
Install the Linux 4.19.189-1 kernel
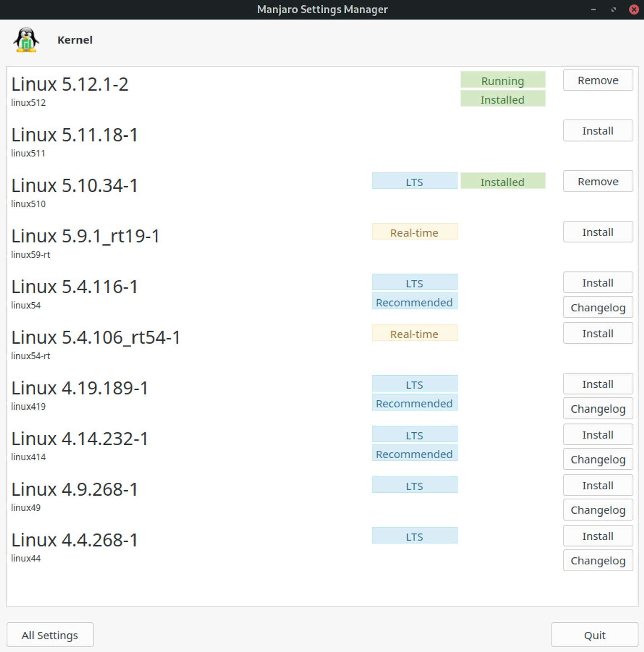[x=598, y=384]
